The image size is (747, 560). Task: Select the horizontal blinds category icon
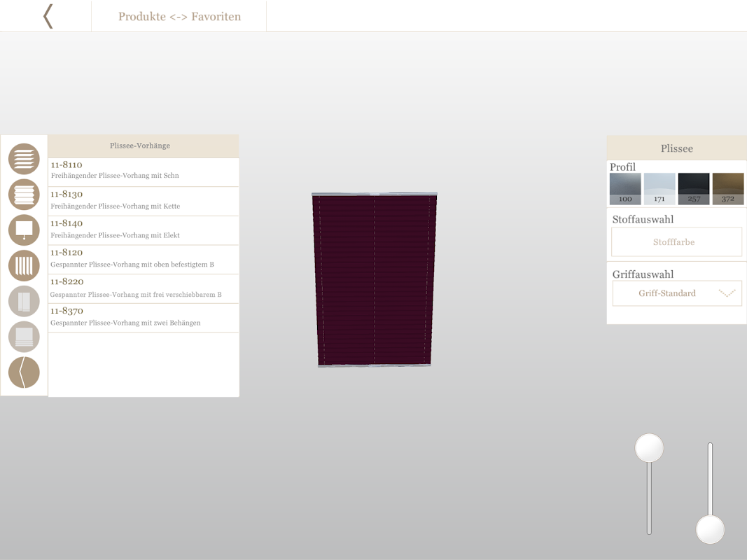click(24, 159)
